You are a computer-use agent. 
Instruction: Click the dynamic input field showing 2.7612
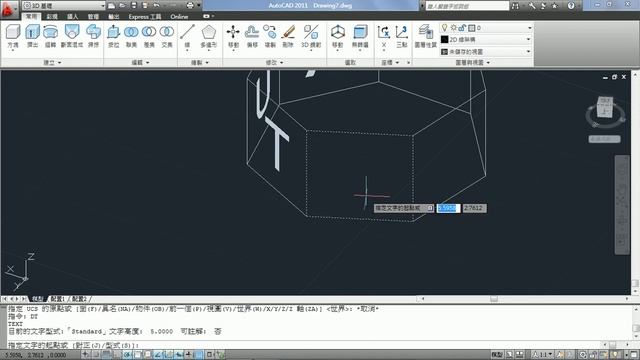(x=474, y=208)
